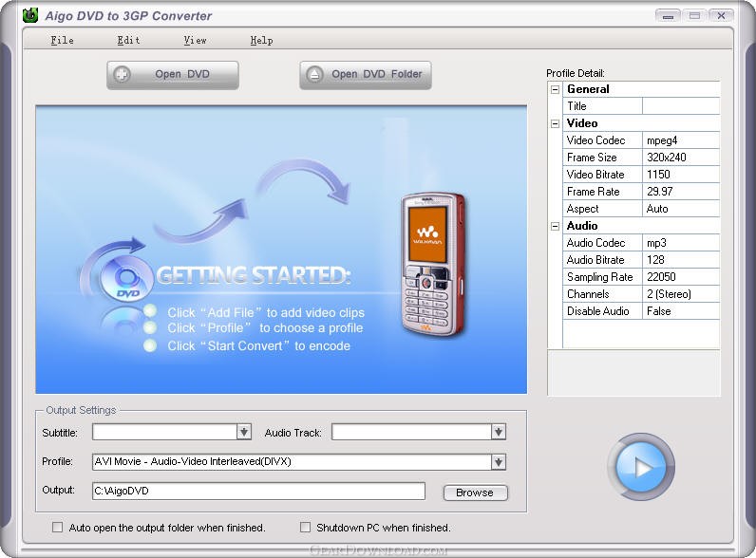Click the DVD disc icon in preview

click(127, 280)
